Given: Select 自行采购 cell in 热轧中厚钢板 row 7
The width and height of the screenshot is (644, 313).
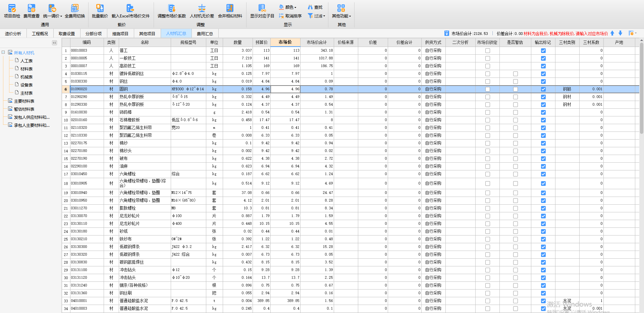Looking at the screenshot, I should (433, 97).
